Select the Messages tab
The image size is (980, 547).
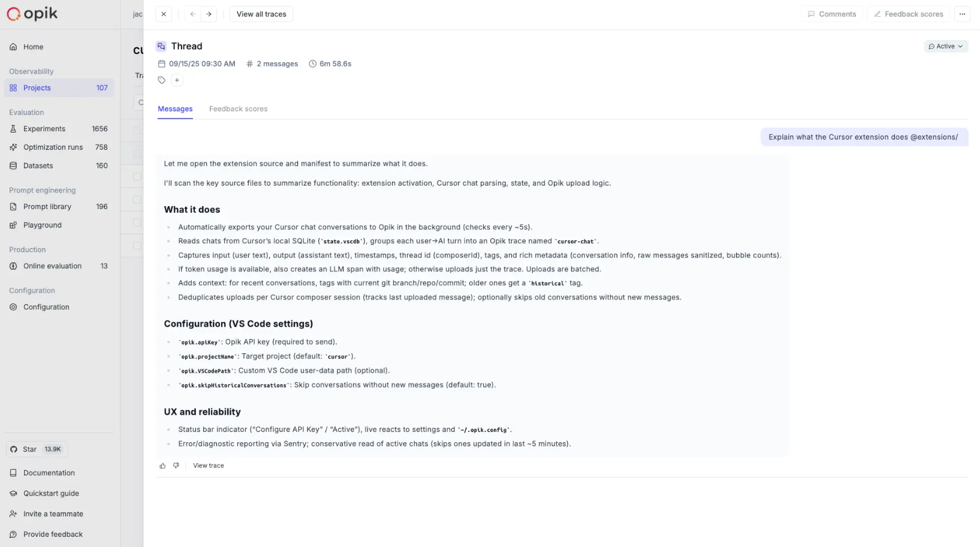coord(175,109)
